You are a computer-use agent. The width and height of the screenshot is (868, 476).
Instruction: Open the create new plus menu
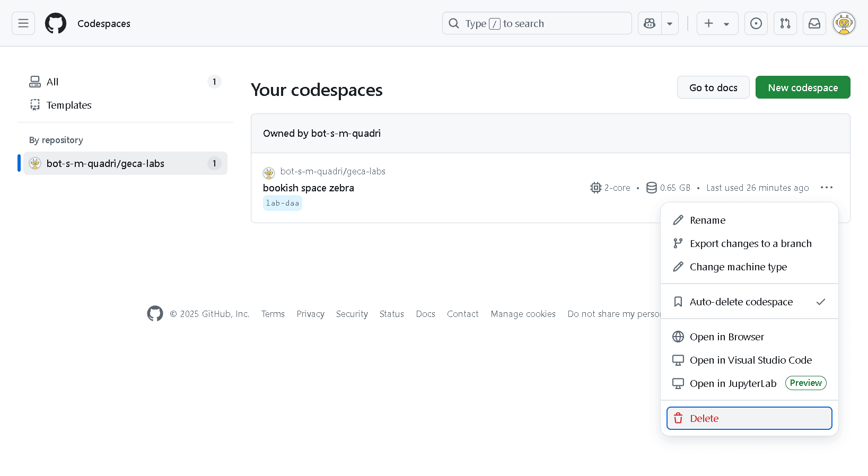click(717, 23)
